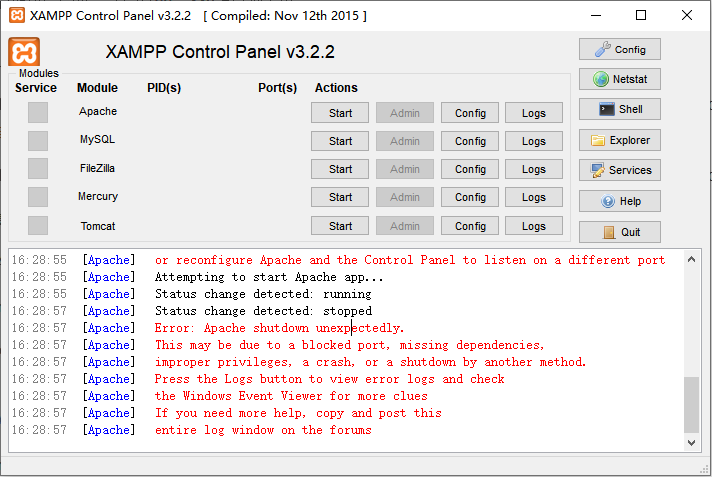The image size is (712, 477).
Task: Open MySQL Logs list
Action: point(534,141)
